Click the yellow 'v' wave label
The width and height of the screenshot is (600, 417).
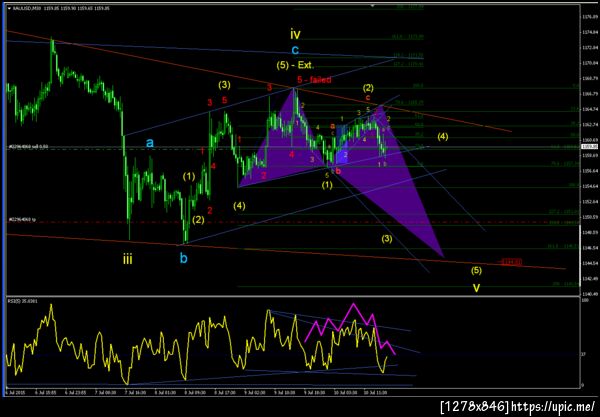point(476,288)
